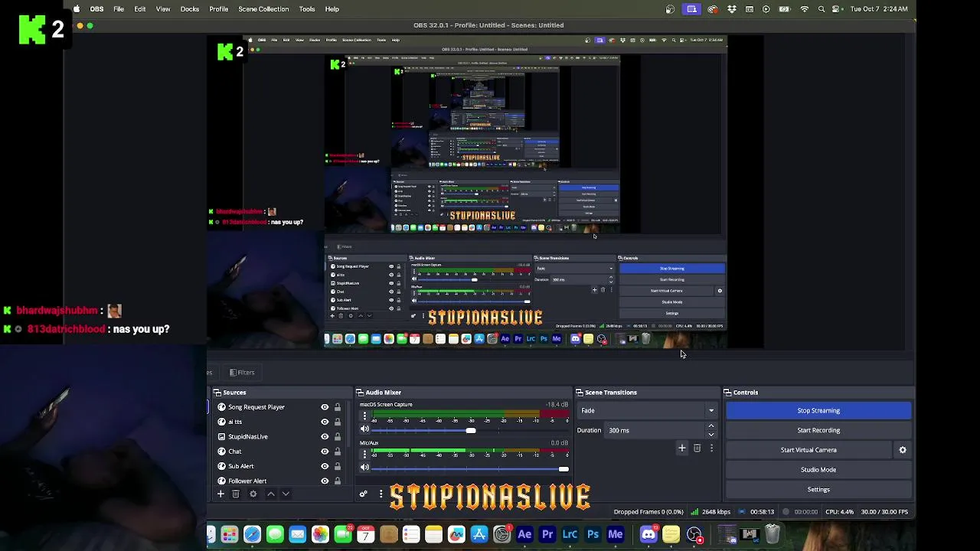Lock the Song Request Player source
The width and height of the screenshot is (980, 551).
coord(337,407)
